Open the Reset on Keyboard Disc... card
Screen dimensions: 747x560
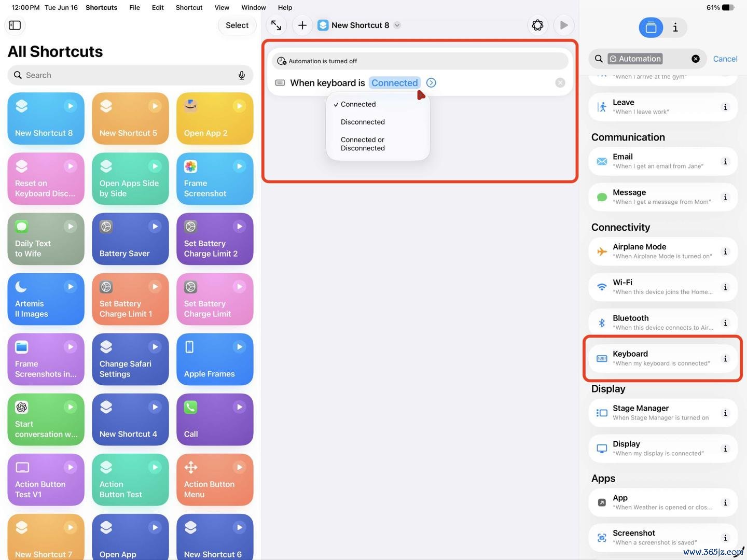(46, 179)
